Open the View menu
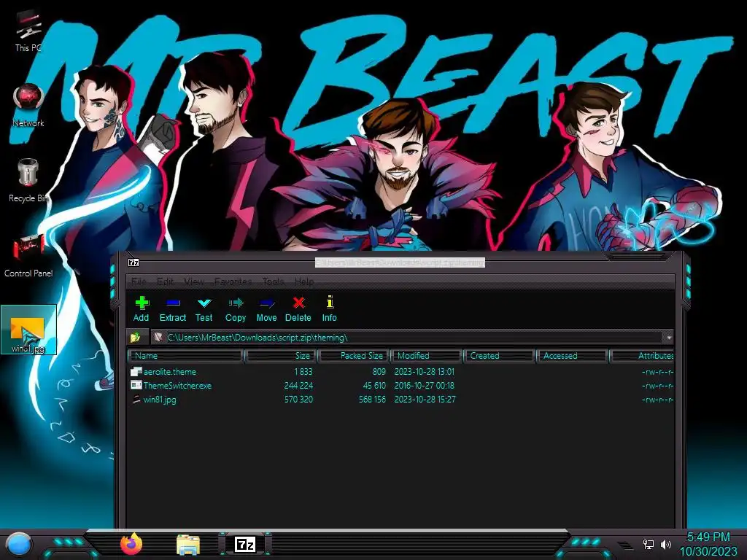The width and height of the screenshot is (747, 560). coord(193,281)
